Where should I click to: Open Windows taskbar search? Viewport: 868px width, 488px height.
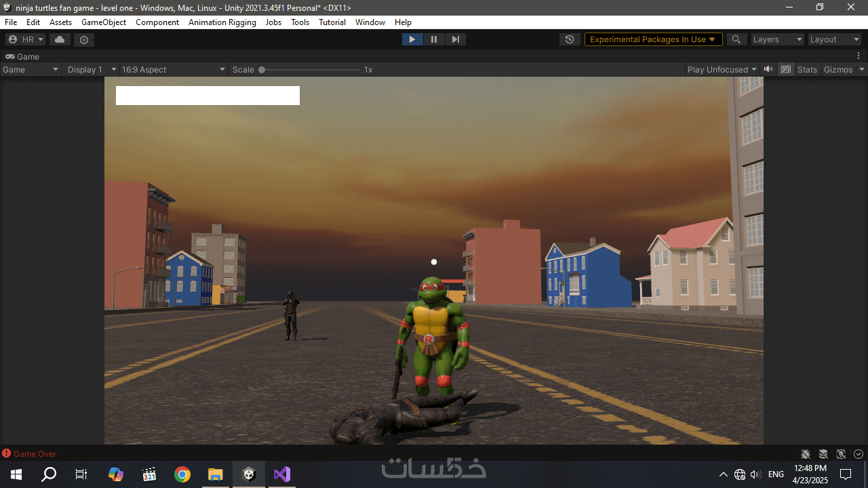(x=49, y=474)
